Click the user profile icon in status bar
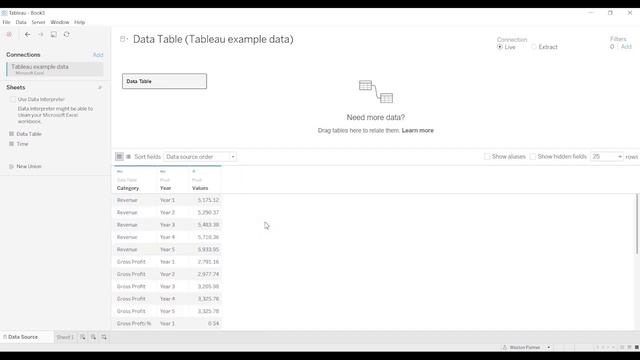The image size is (640, 360). (505, 347)
